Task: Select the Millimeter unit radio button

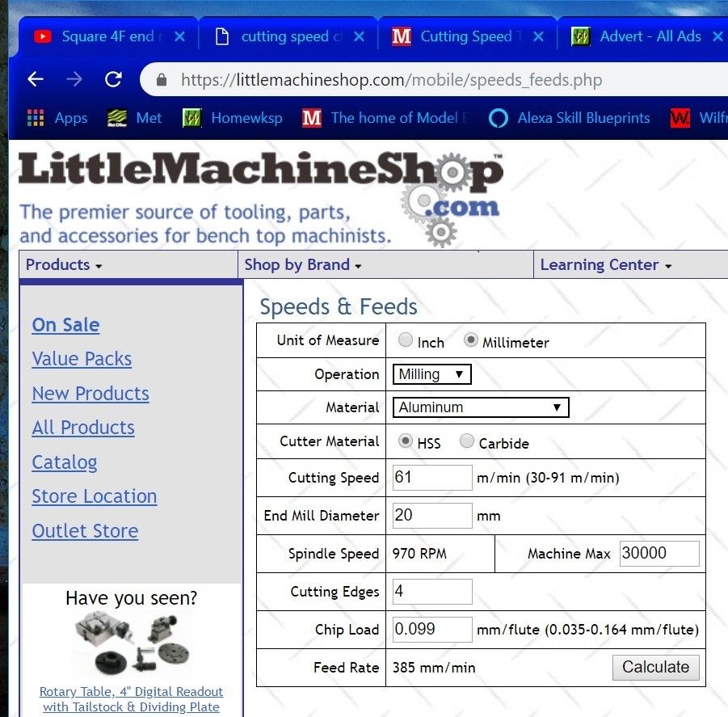Action: (x=470, y=340)
